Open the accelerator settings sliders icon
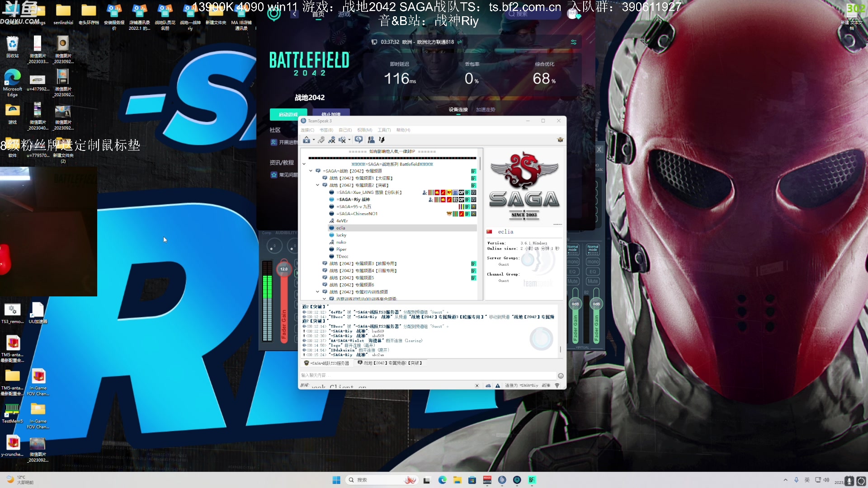Image resolution: width=868 pixels, height=488 pixels. tap(574, 42)
